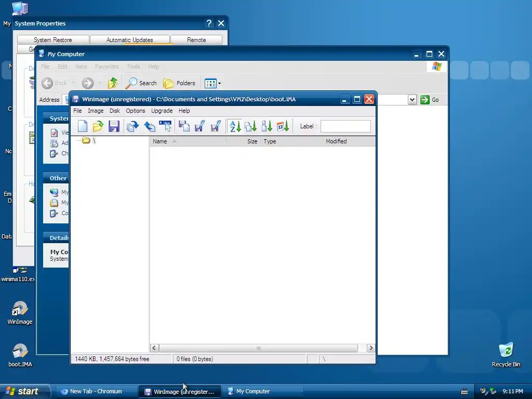Click the Format and write disk icon

pos(216,126)
